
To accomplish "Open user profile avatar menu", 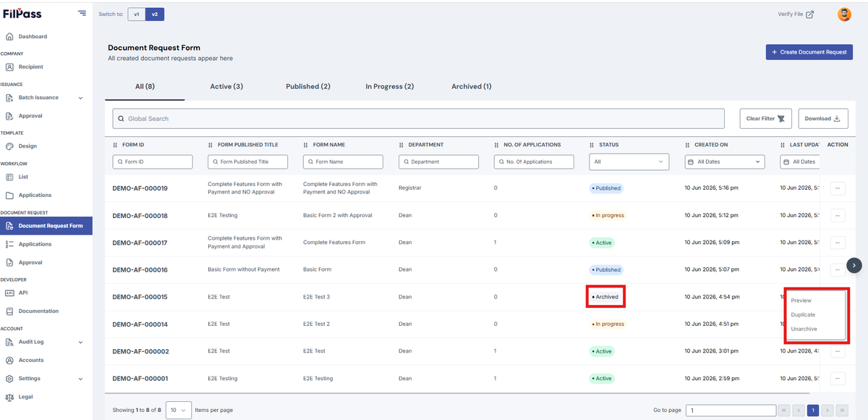I will click(844, 14).
